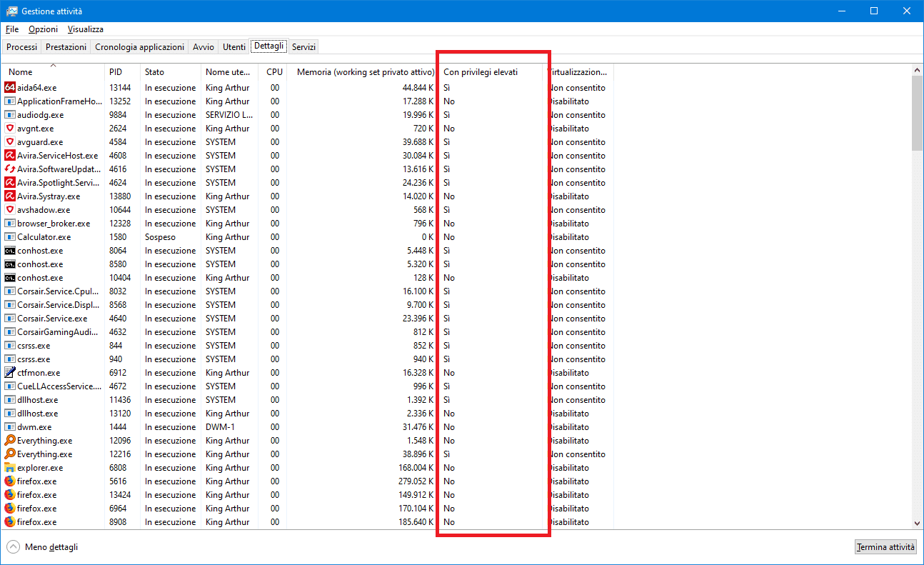The image size is (924, 565).
Task: Open the Opzioni menu
Action: point(43,29)
